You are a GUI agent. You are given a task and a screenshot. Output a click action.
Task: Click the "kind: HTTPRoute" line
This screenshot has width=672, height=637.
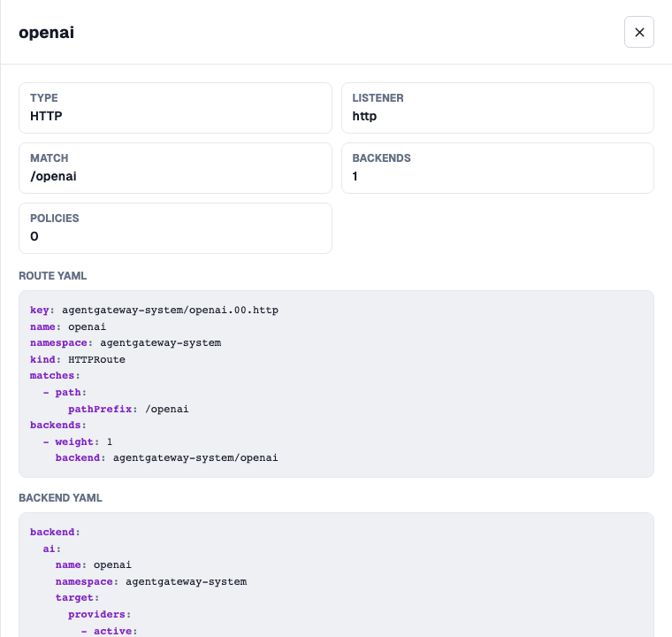click(x=78, y=359)
